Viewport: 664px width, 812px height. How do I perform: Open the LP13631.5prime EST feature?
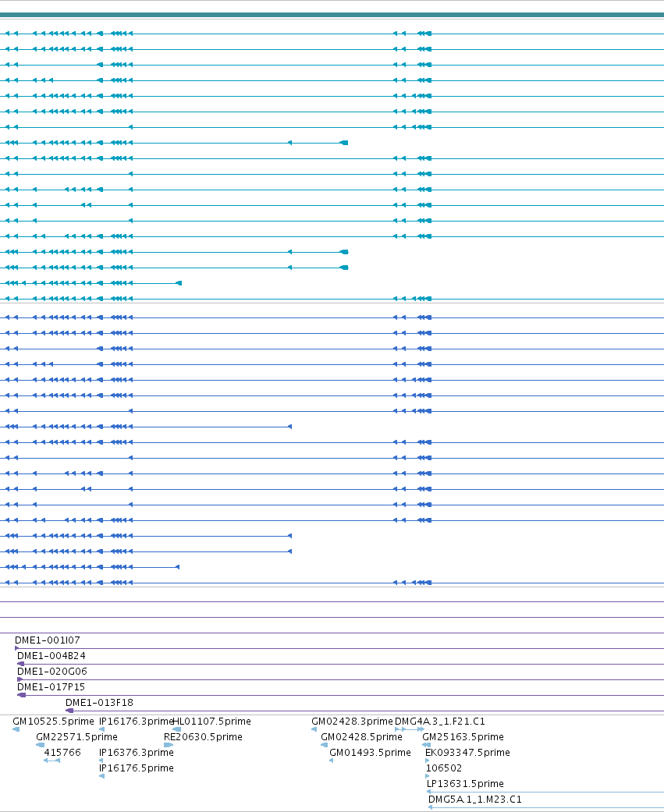[x=465, y=783]
